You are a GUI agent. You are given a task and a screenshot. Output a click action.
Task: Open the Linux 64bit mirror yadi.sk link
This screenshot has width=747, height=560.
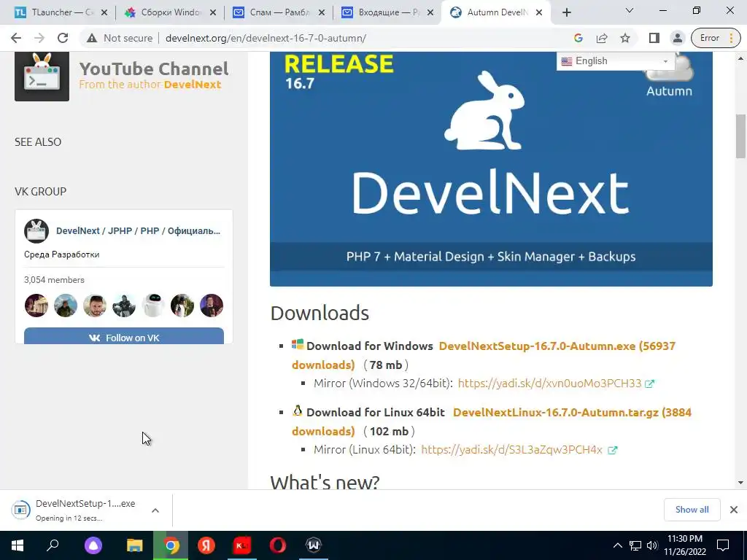tap(511, 449)
